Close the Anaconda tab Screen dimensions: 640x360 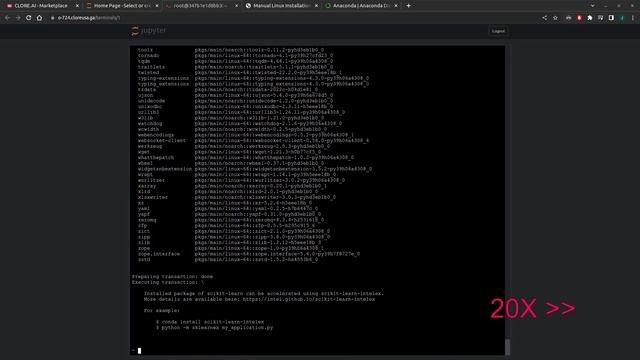(x=396, y=6)
